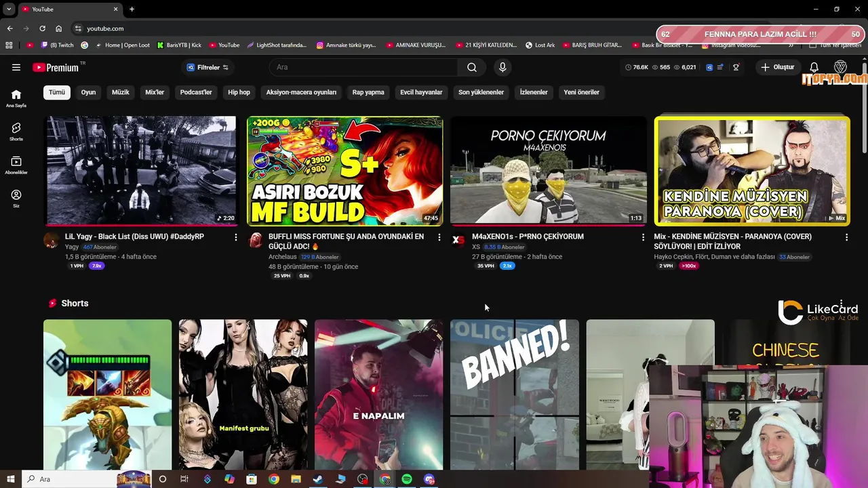Select the Podcast'ler filter chip
Screen dimensions: 868x488
pos(196,92)
